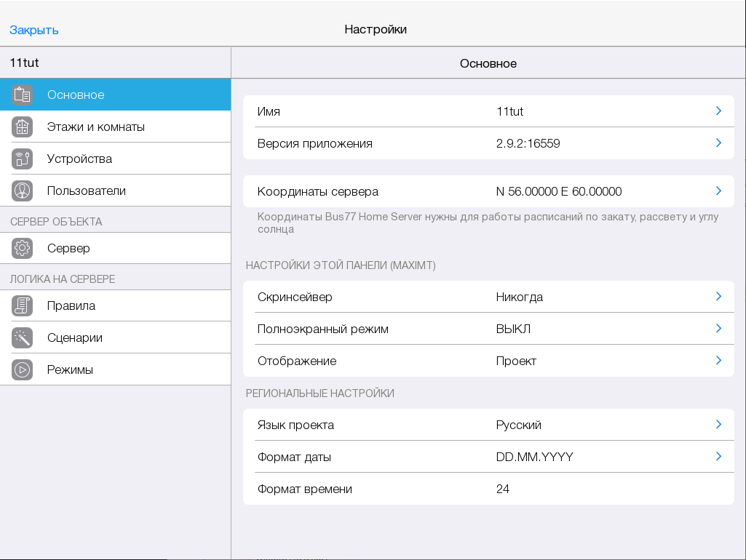Viewport: 746px width, 560px height.
Task: Click the scroll icon for Правила
Action: [x=23, y=305]
